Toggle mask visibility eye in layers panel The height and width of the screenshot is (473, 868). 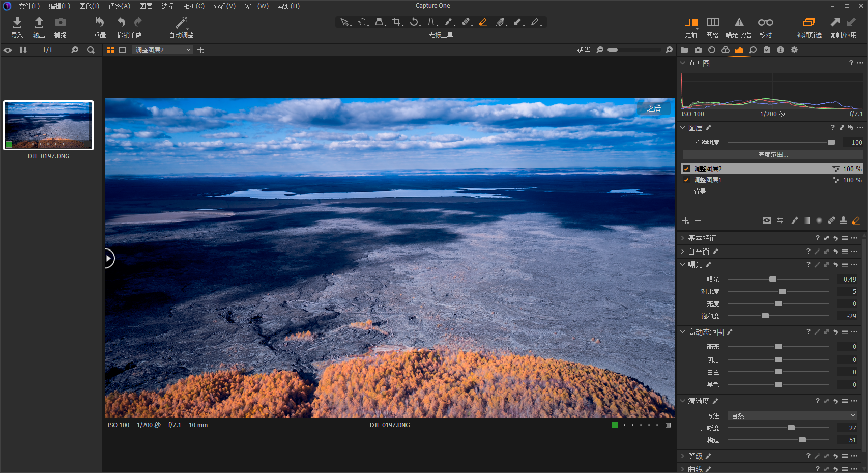[x=766, y=220]
